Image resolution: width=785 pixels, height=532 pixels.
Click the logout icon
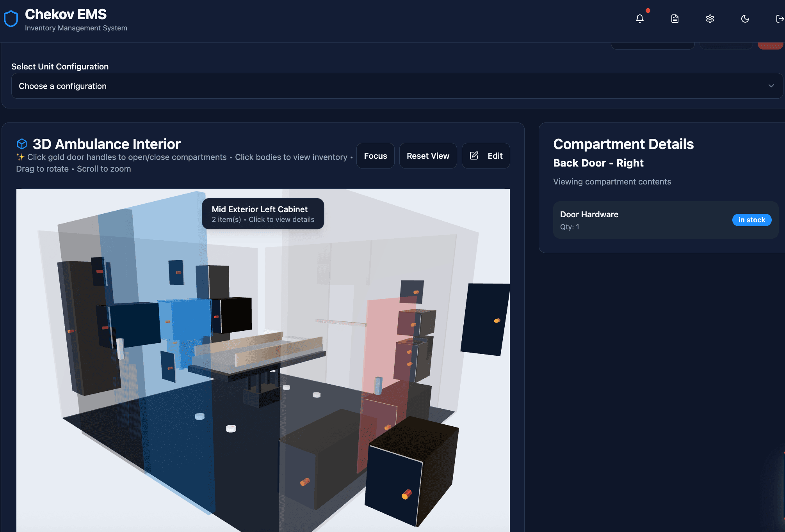pos(780,19)
